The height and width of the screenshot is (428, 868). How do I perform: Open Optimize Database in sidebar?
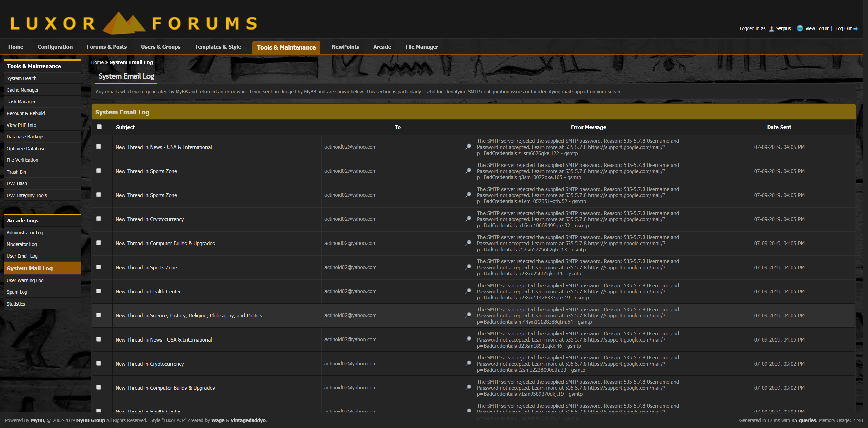tap(42, 149)
